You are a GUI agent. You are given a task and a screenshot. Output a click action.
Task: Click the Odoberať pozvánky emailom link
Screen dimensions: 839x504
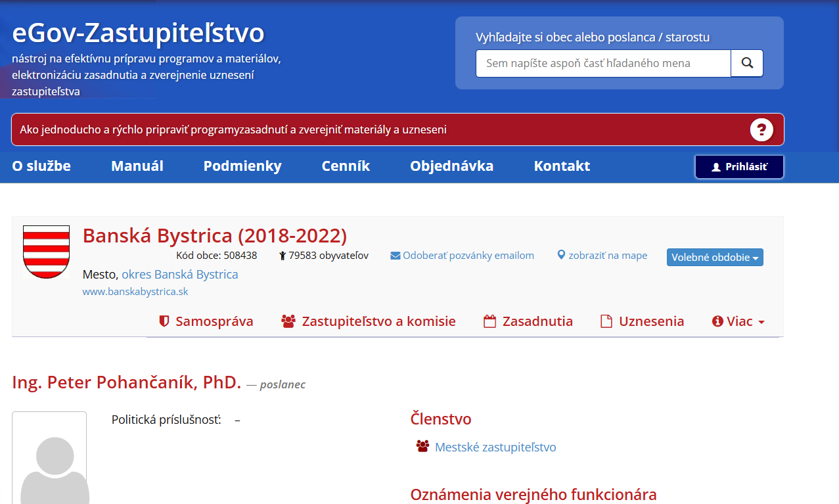[x=468, y=256]
